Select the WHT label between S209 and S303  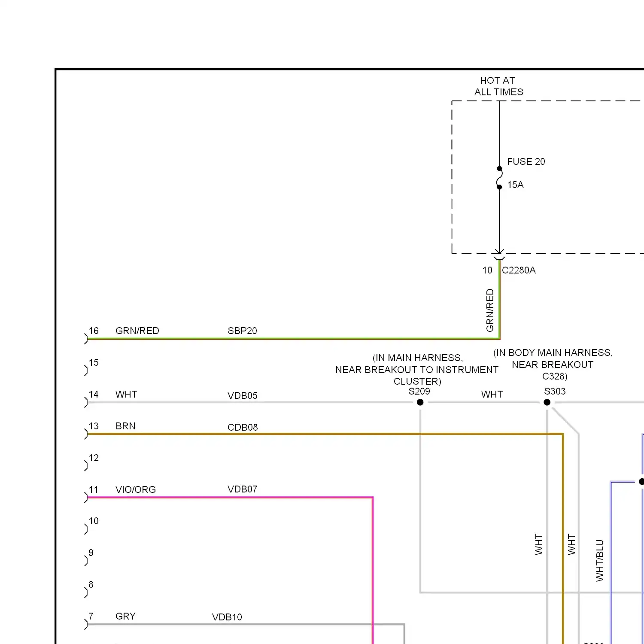tap(492, 394)
